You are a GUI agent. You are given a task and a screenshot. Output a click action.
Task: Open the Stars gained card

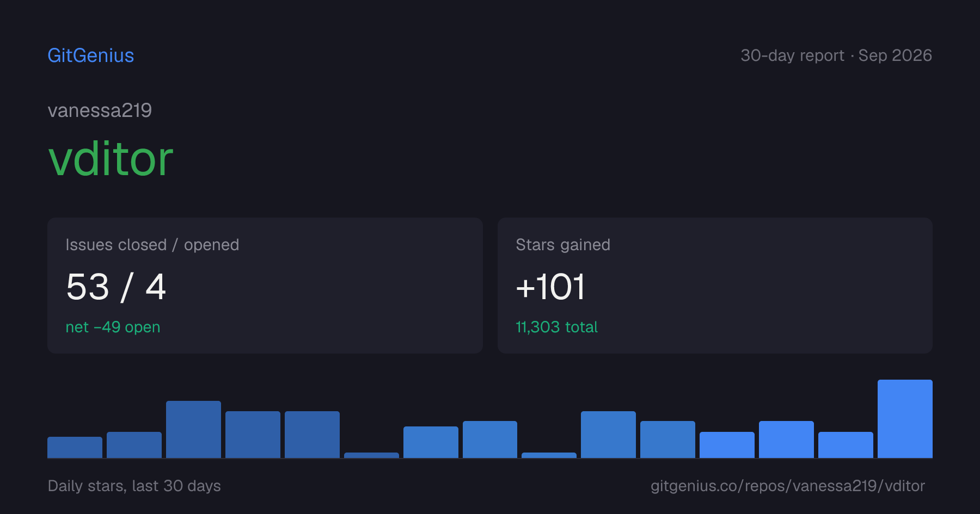[715, 286]
